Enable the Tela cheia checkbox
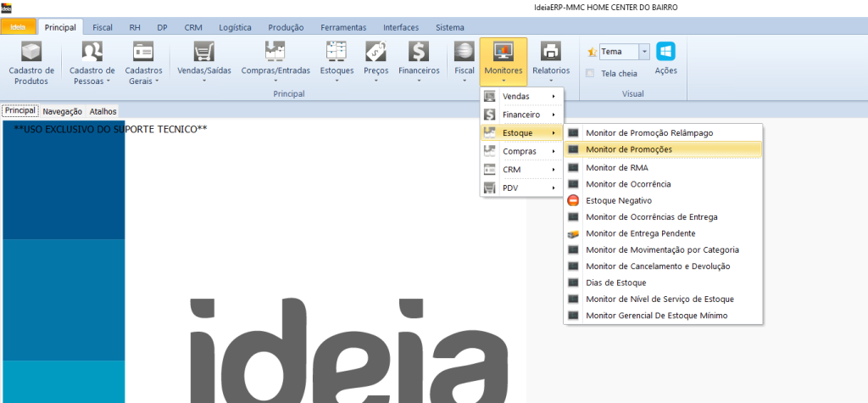868x403 pixels. tap(590, 73)
